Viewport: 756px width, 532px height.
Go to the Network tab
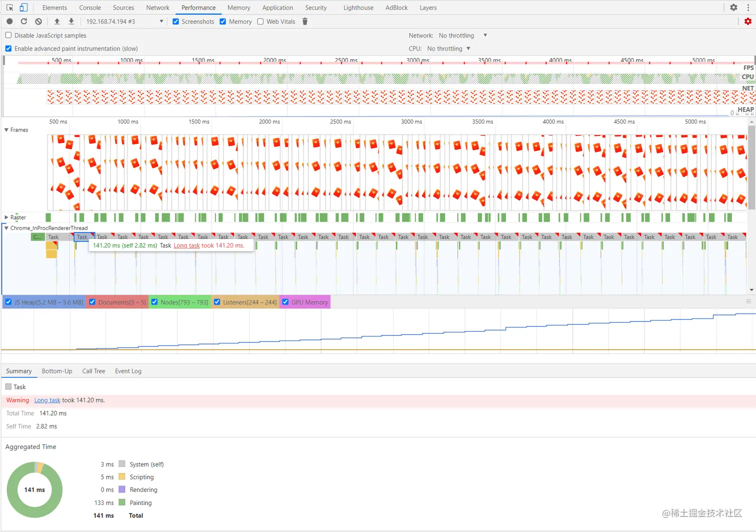click(x=158, y=7)
